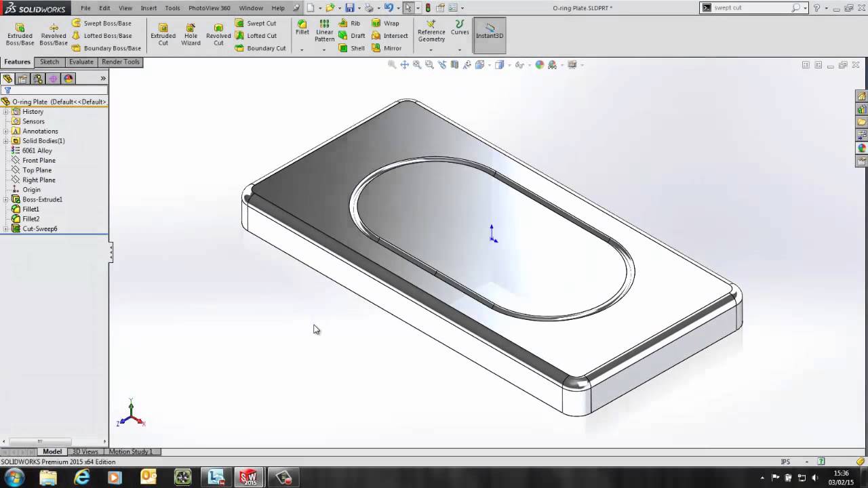Activate the Extruded Cut tool

pyautogui.click(x=163, y=35)
